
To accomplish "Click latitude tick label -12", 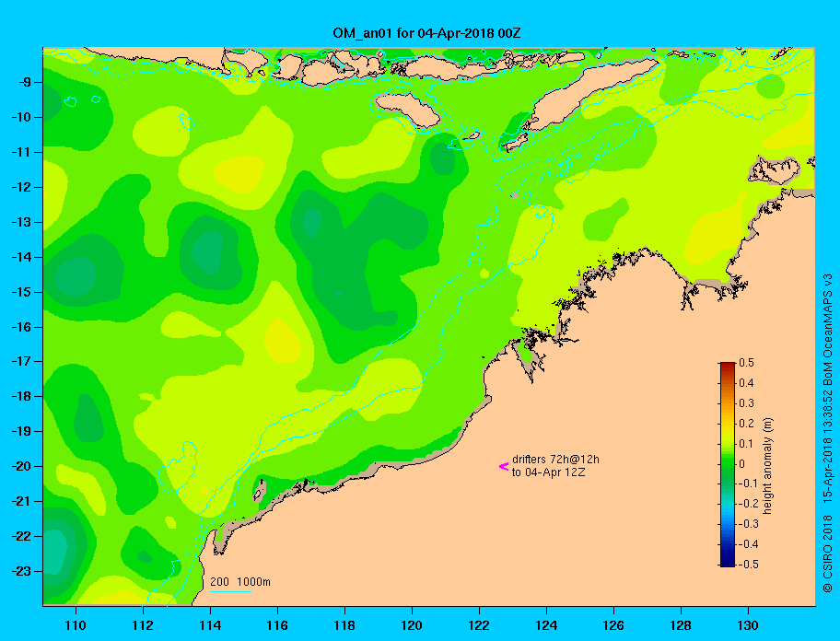I will [x=20, y=187].
